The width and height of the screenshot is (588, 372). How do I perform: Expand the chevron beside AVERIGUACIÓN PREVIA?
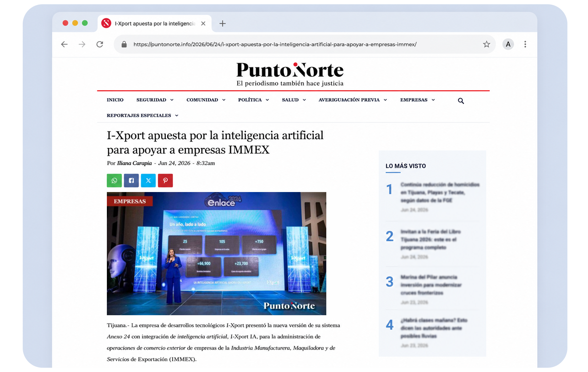(385, 100)
